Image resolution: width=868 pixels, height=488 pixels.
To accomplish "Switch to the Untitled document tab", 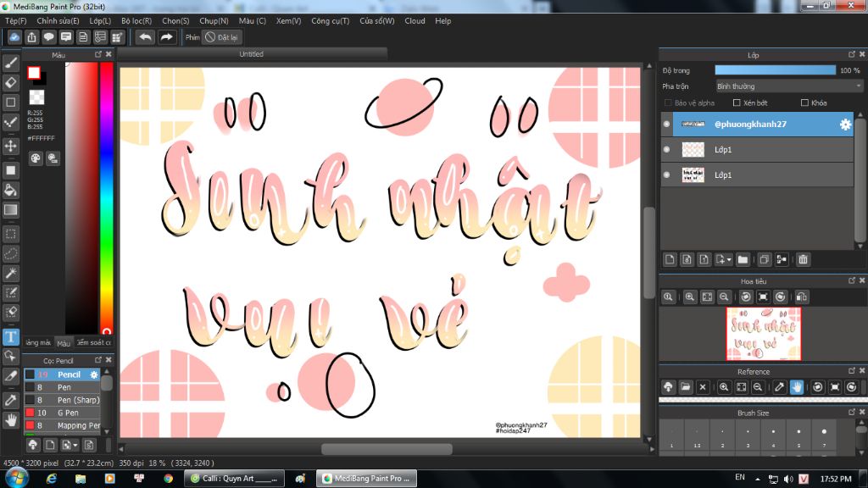I will tap(252, 54).
